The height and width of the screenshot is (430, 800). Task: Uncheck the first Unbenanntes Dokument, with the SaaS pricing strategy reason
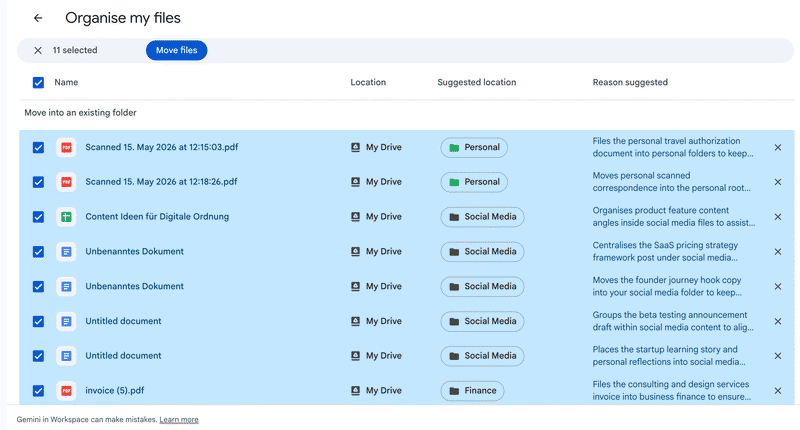[38, 251]
